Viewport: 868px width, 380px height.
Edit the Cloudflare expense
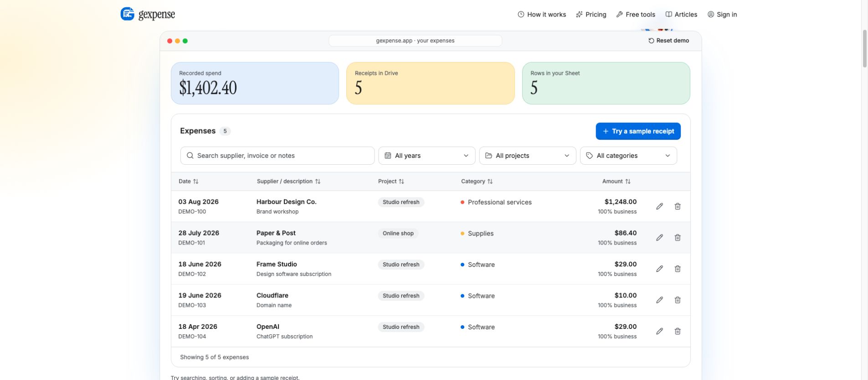tap(659, 300)
